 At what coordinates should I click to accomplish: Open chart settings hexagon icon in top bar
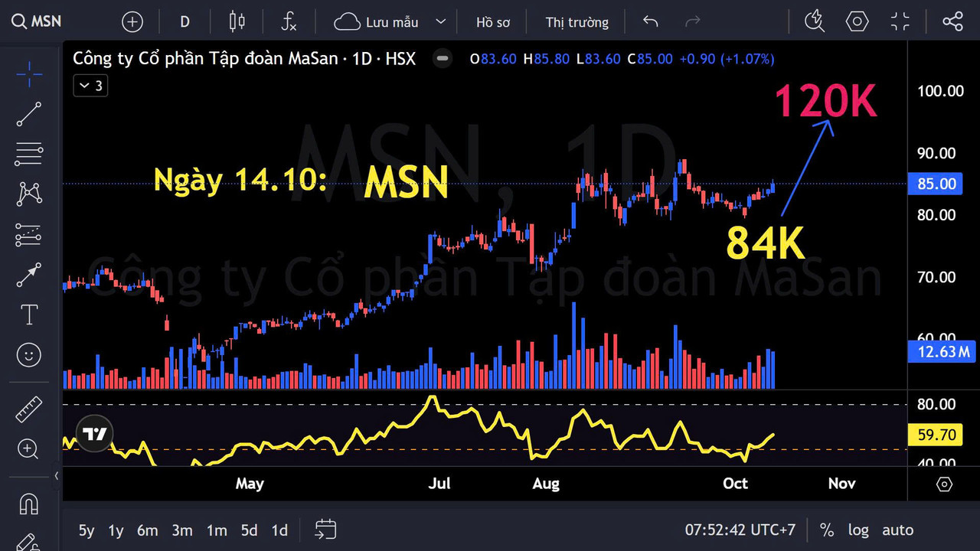pyautogui.click(x=857, y=21)
